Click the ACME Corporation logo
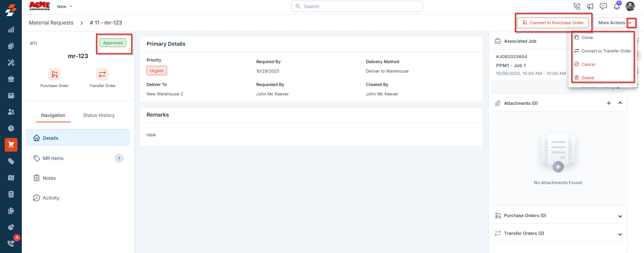 (x=40, y=6)
